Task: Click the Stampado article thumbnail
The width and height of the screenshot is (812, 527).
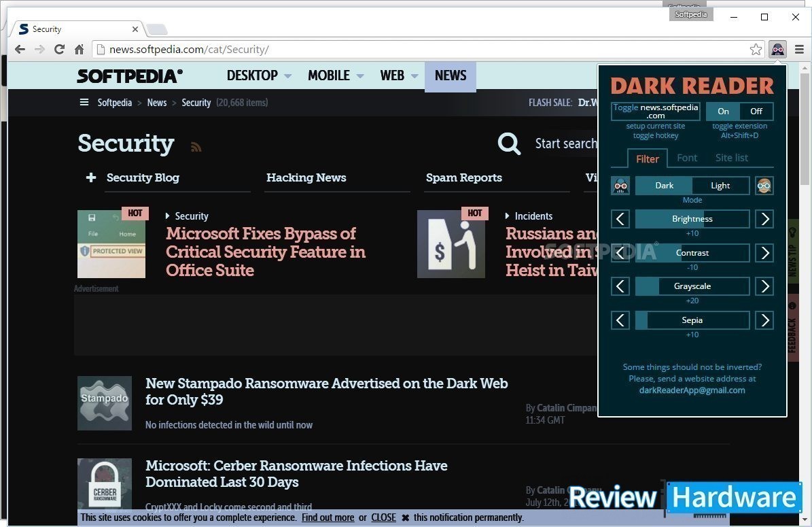Action: (105, 403)
